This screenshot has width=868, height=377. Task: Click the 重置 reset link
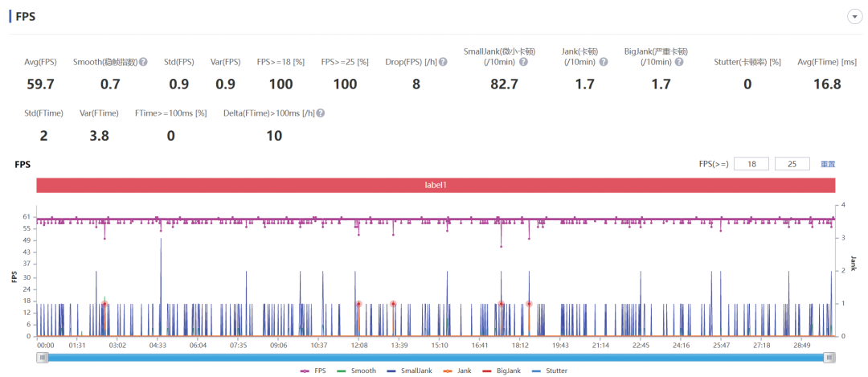point(828,164)
